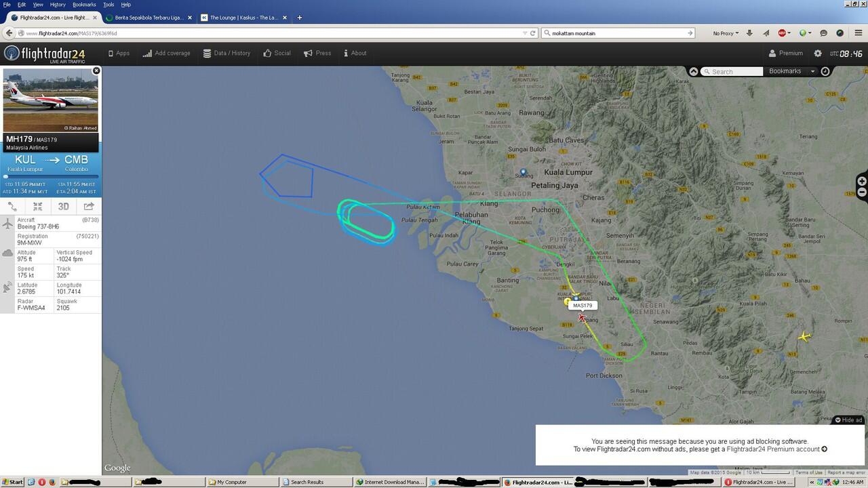Click the aircraft info airplane icon
The width and height of the screenshot is (868, 488).
click(7, 223)
